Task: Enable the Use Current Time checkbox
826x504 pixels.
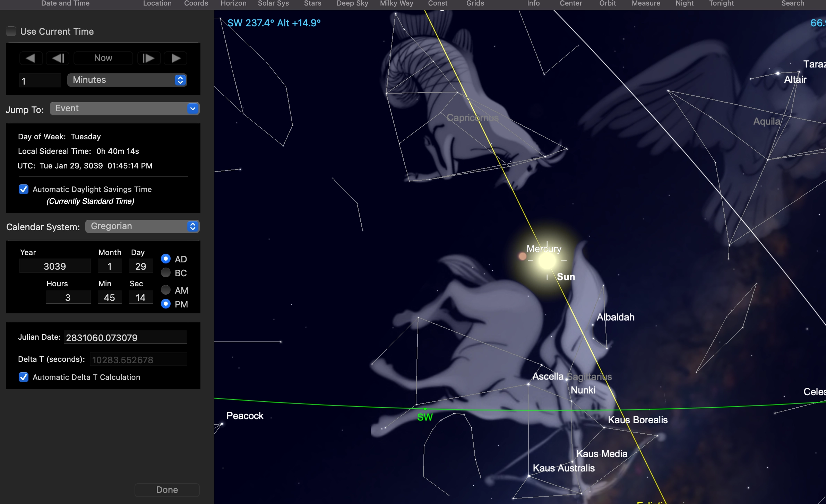Action: click(x=11, y=32)
